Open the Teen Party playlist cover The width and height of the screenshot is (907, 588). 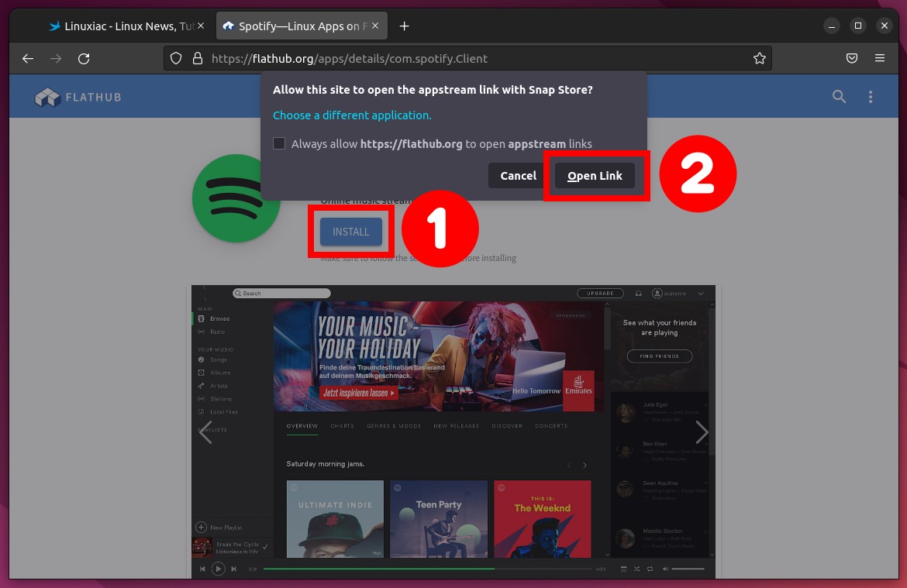pyautogui.click(x=439, y=518)
